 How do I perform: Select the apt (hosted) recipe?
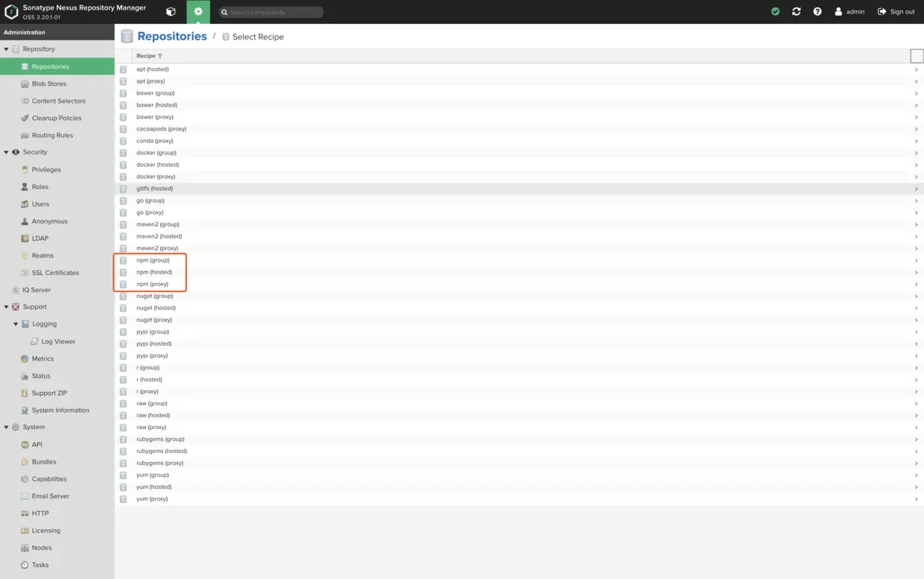tap(519, 69)
